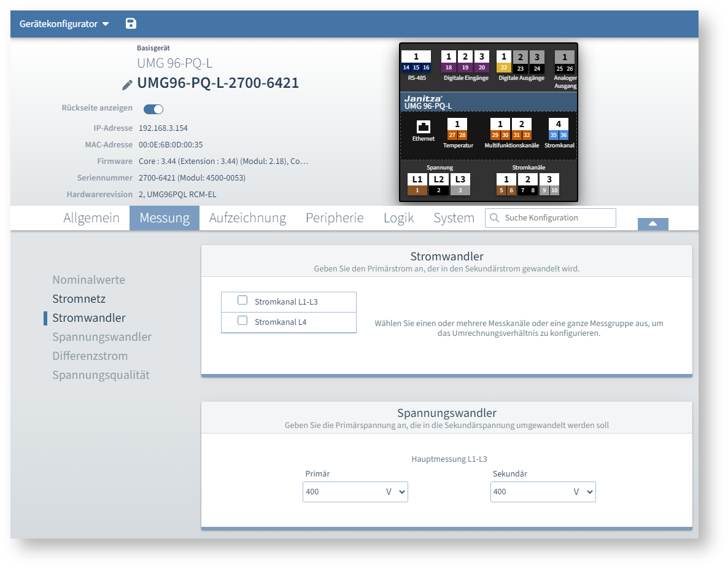Toggle the Rückseite anzeigen switch

[x=153, y=109]
